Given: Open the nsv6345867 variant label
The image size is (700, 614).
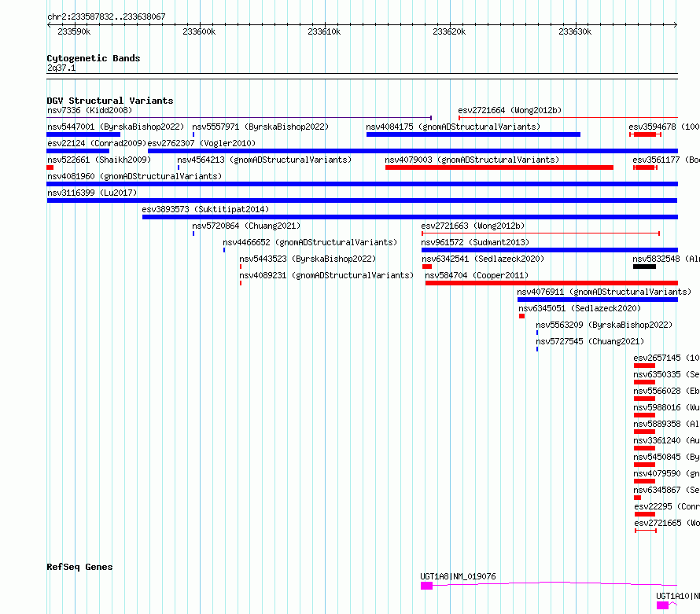Looking at the screenshot, I should (666, 490).
